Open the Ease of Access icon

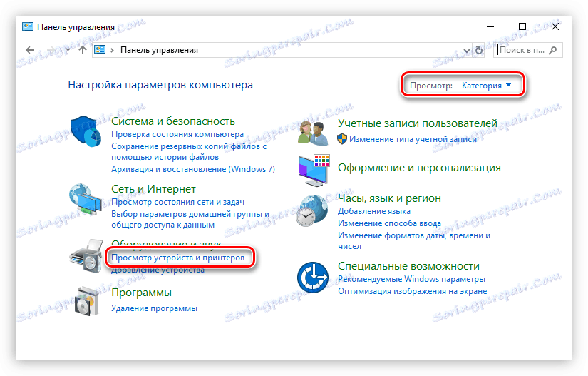pos(313,278)
